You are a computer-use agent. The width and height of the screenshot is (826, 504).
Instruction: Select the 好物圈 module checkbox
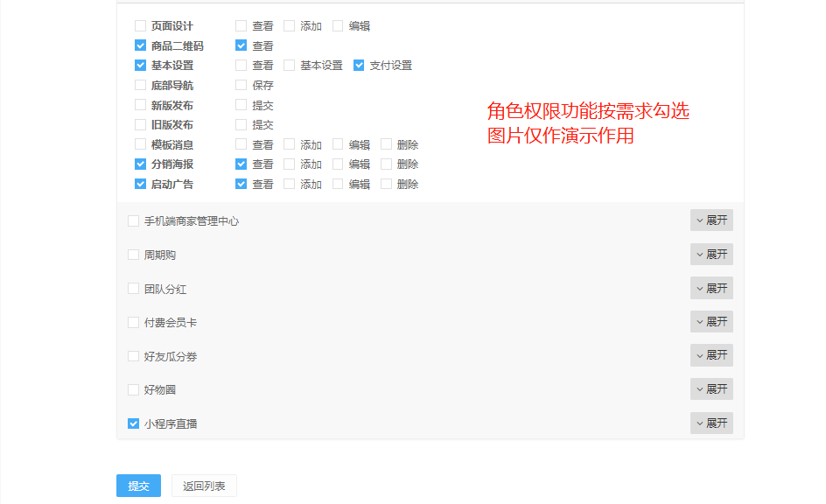[x=133, y=389]
